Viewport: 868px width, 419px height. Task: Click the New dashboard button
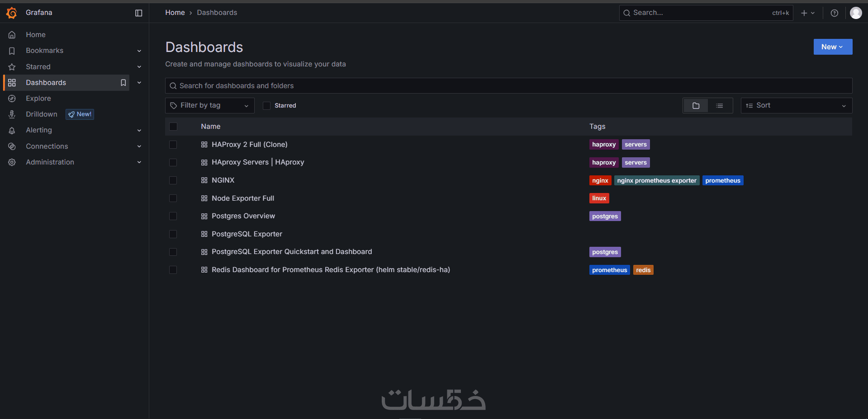[833, 47]
